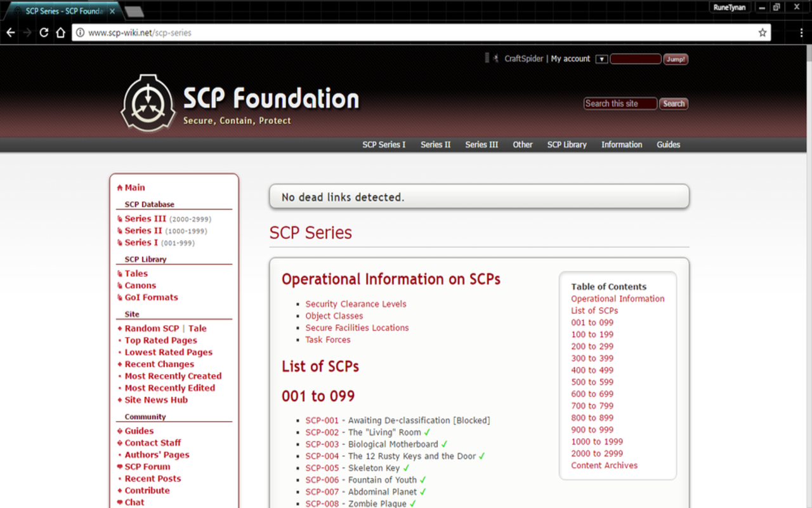Open Most Recently Edited
The image size is (812, 508).
[x=169, y=388]
